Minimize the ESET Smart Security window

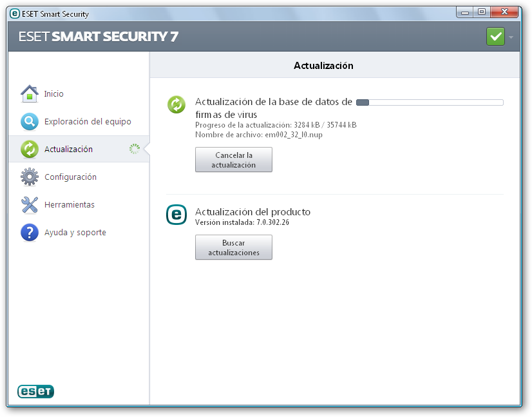coord(465,12)
